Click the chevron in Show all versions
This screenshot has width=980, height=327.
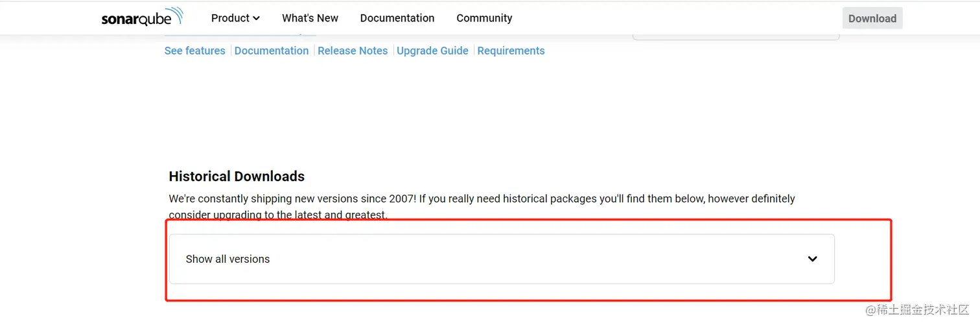click(x=812, y=259)
